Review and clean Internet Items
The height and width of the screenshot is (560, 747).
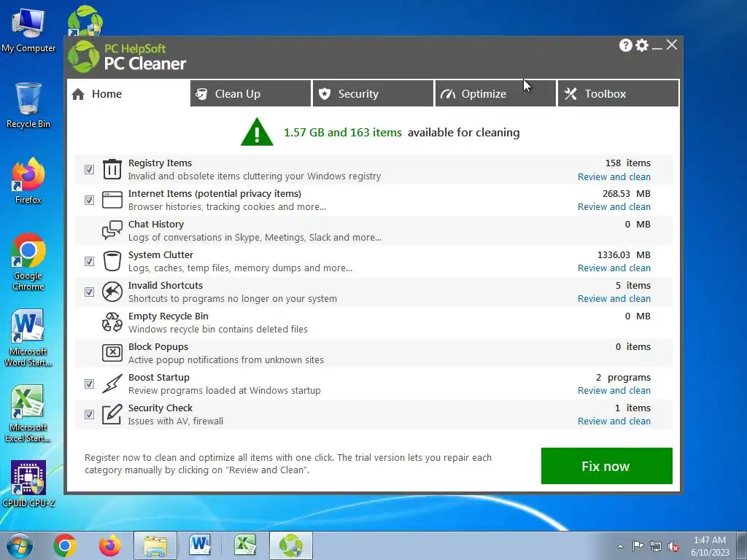point(614,206)
